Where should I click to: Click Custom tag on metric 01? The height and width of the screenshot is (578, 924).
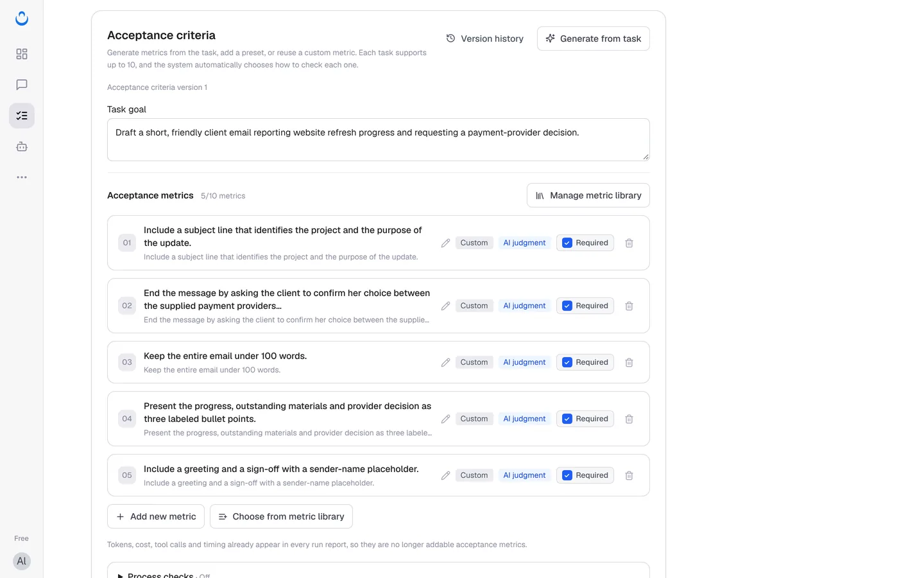point(474,243)
